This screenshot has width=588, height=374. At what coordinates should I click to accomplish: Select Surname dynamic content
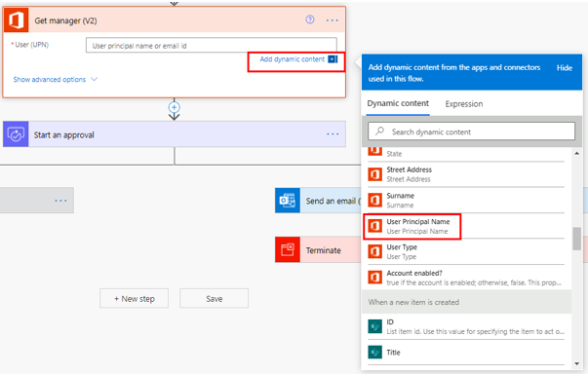pos(466,201)
